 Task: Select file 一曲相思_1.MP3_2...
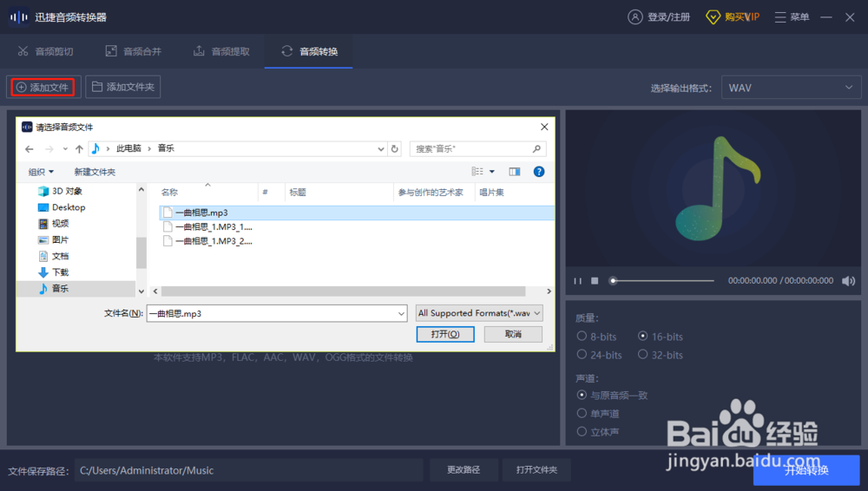point(207,241)
